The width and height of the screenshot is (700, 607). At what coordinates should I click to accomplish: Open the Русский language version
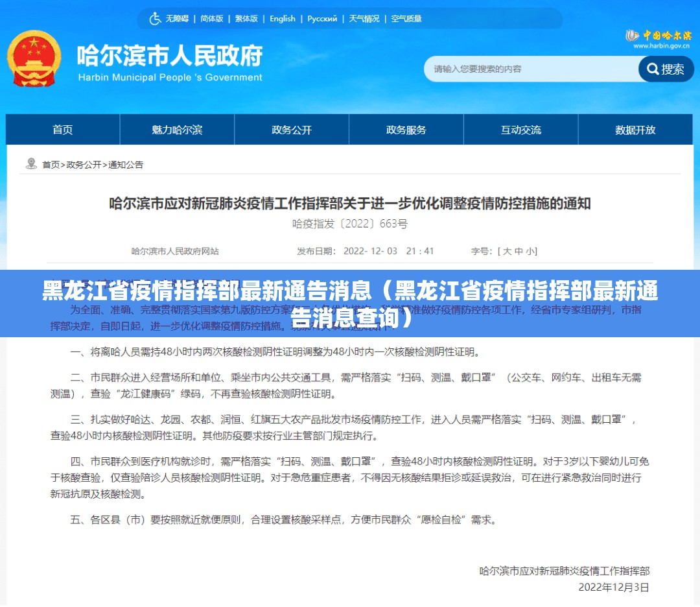pos(322,19)
